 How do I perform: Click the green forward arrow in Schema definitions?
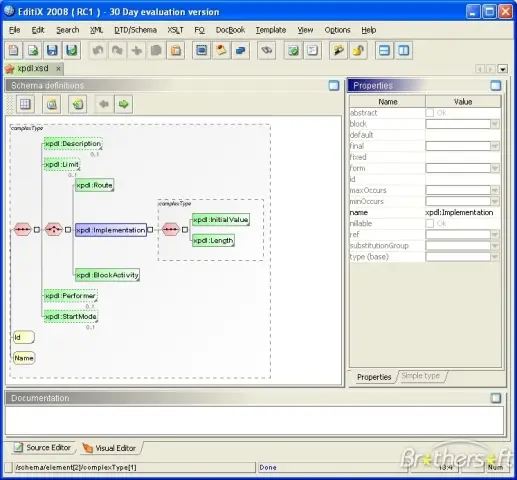pos(124,104)
